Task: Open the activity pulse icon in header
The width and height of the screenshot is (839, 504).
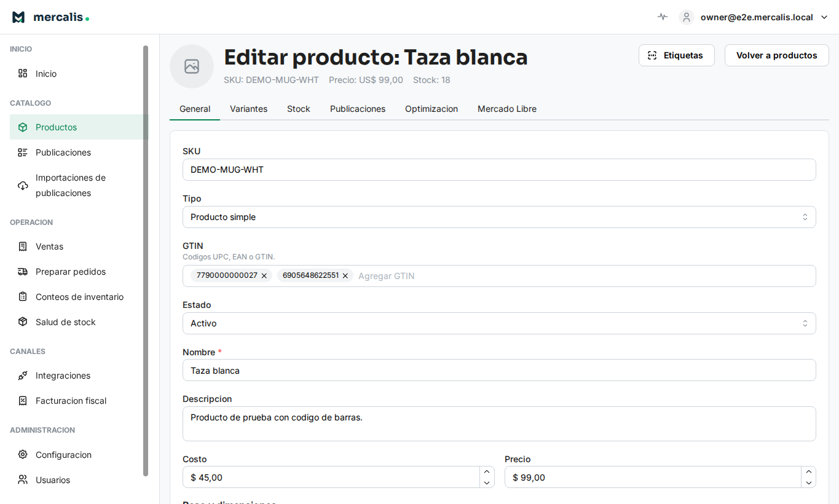Action: click(662, 17)
